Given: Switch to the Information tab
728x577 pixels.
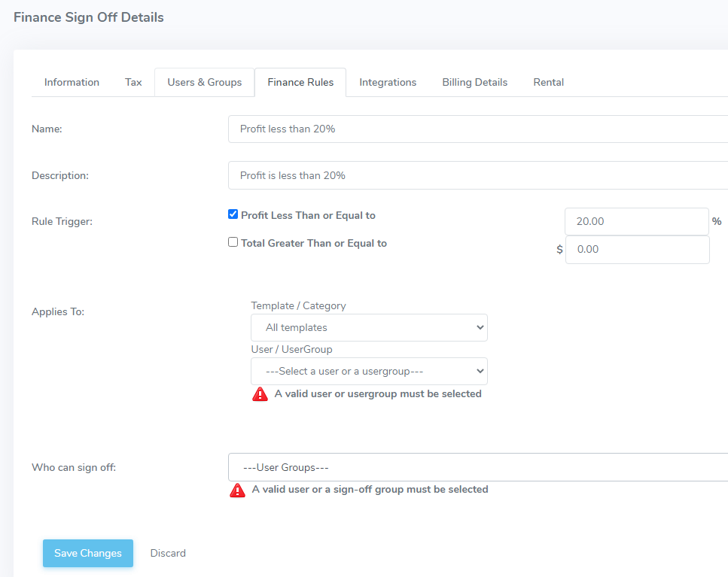Looking at the screenshot, I should click(x=72, y=82).
